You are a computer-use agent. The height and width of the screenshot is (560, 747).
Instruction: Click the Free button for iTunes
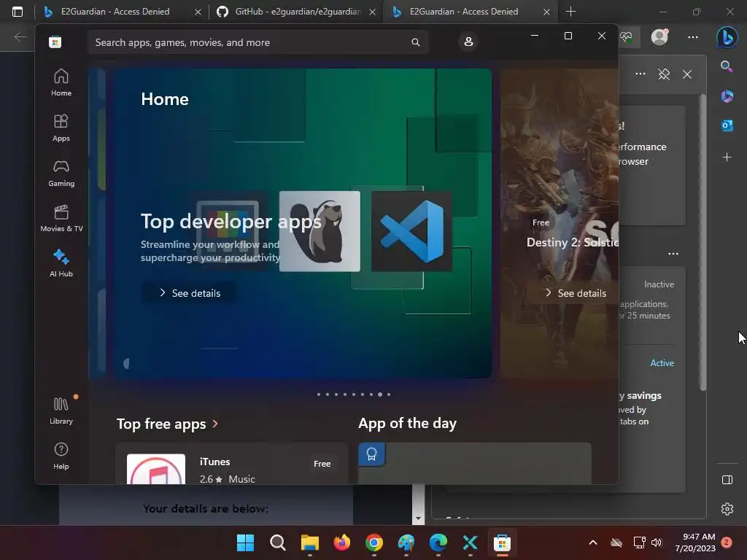(322, 463)
